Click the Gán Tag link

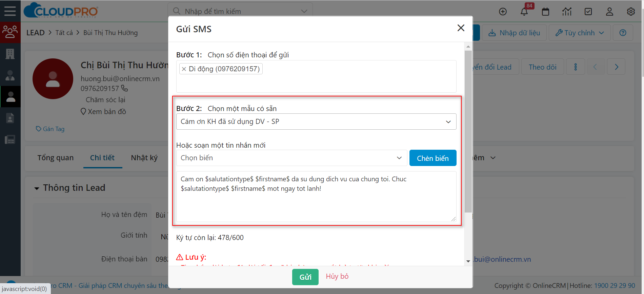coord(50,129)
